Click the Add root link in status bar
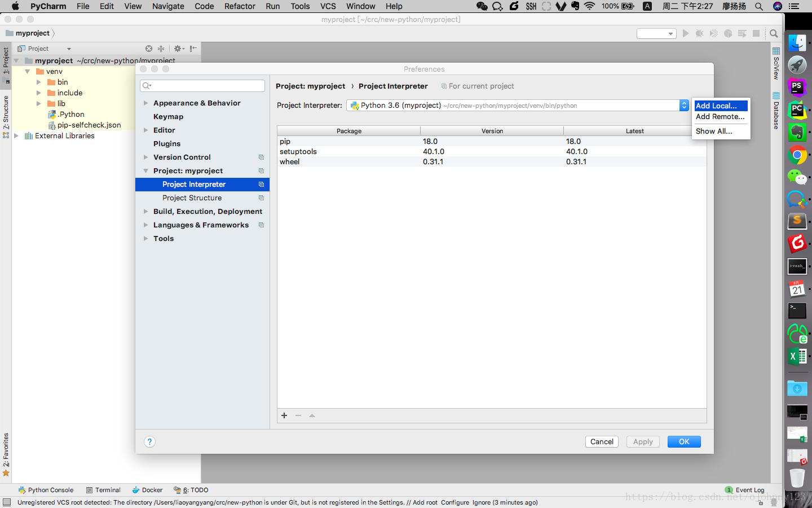The image size is (812, 508). point(425,502)
